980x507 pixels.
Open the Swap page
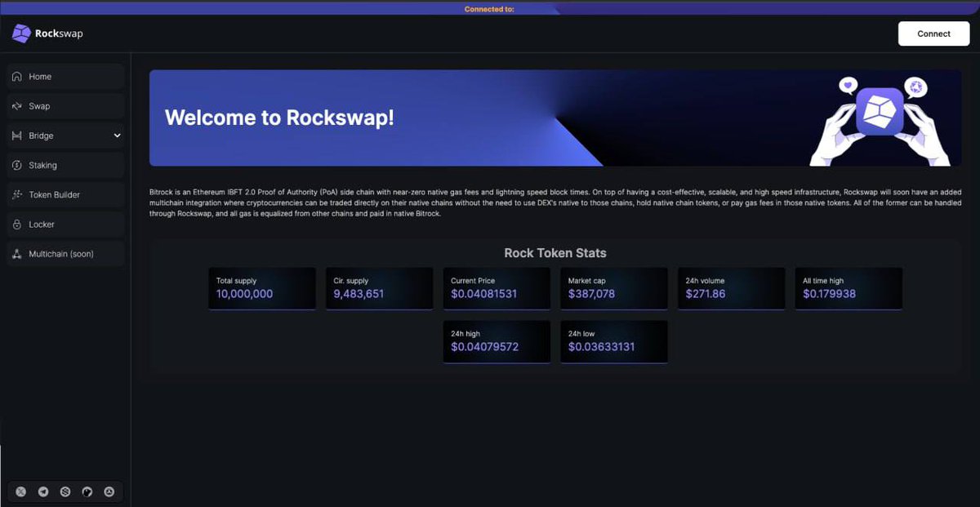(x=65, y=106)
